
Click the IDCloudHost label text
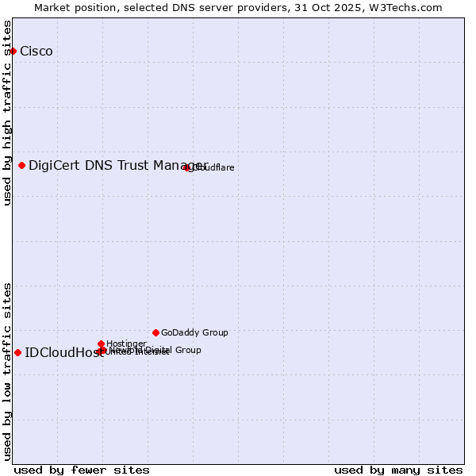click(63, 353)
